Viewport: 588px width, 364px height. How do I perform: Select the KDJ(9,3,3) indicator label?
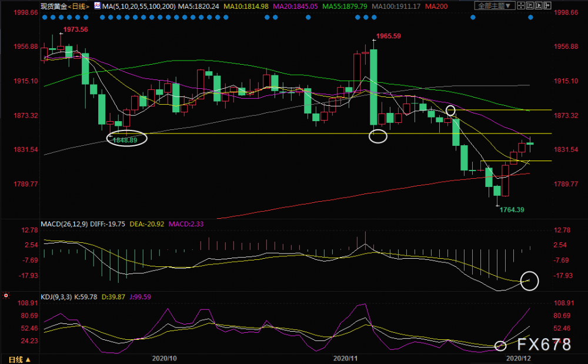(56, 297)
